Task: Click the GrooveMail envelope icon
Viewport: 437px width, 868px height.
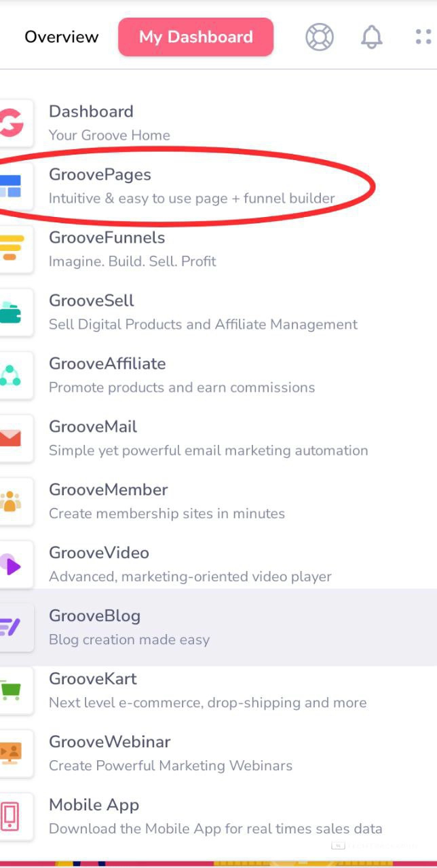Action: pos(12,439)
